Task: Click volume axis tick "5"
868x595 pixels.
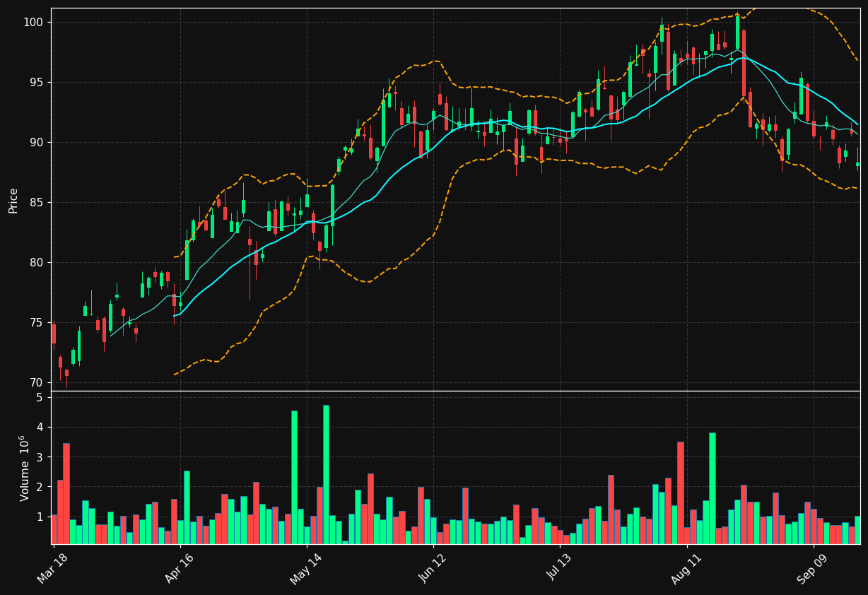Action: point(39,398)
